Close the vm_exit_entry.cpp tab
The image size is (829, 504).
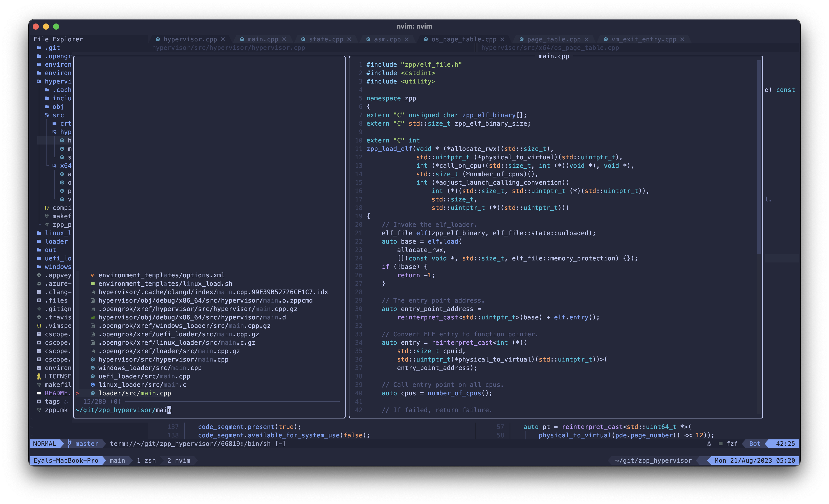click(682, 39)
